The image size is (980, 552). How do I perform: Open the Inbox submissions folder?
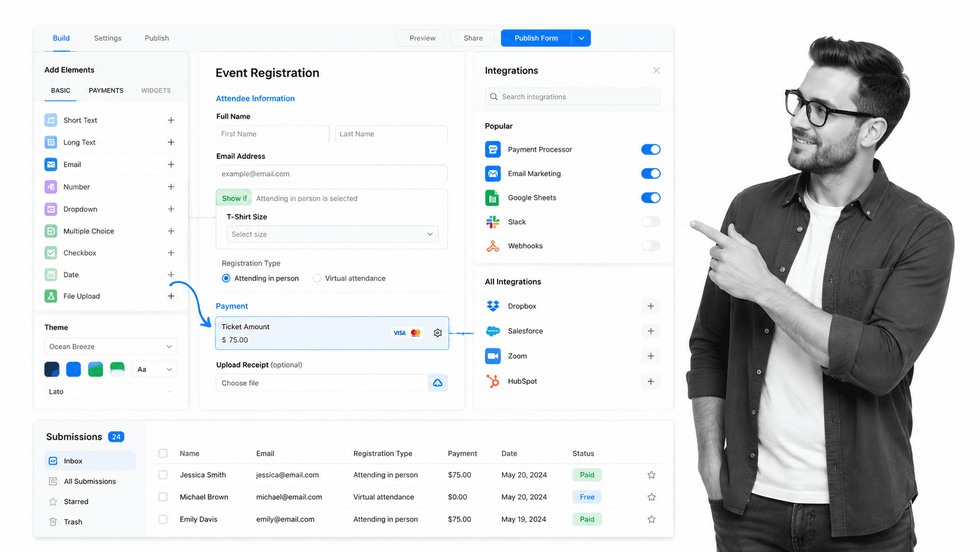[x=90, y=461]
